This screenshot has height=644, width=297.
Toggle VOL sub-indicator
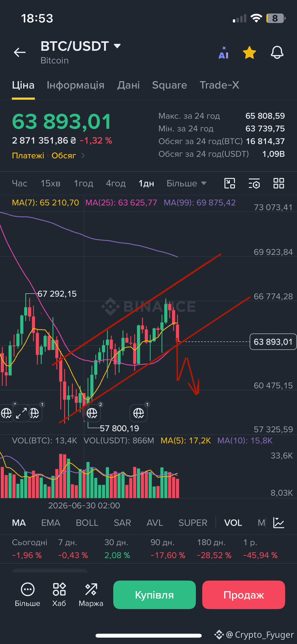click(233, 523)
